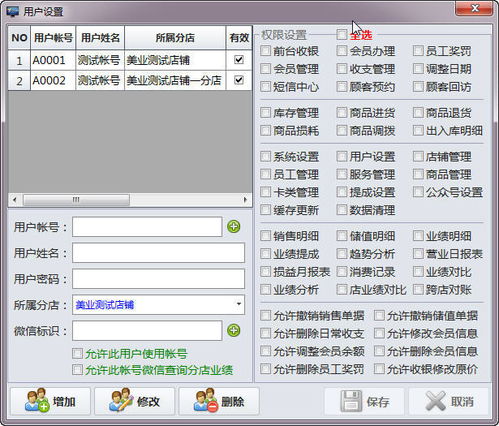The width and height of the screenshot is (499, 426).
Task: Tick 允许此用户使用帐号 checkbox
Action: pos(77,353)
